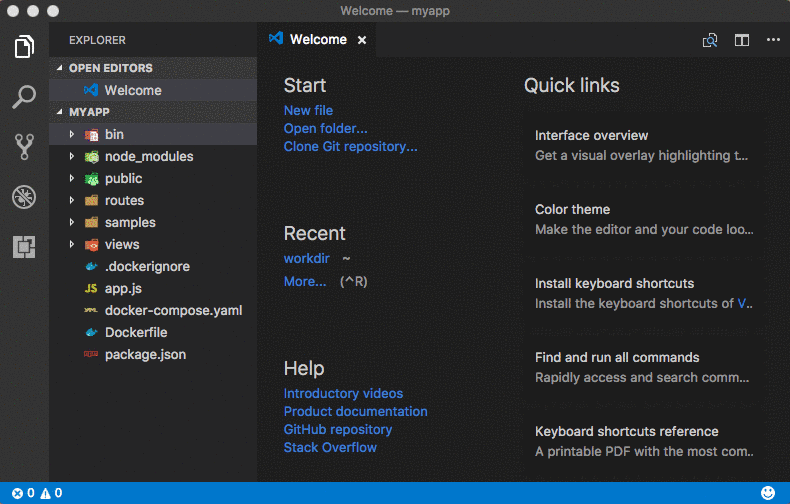The width and height of the screenshot is (790, 504).
Task: Open the Dockerfile file name
Action: [136, 333]
